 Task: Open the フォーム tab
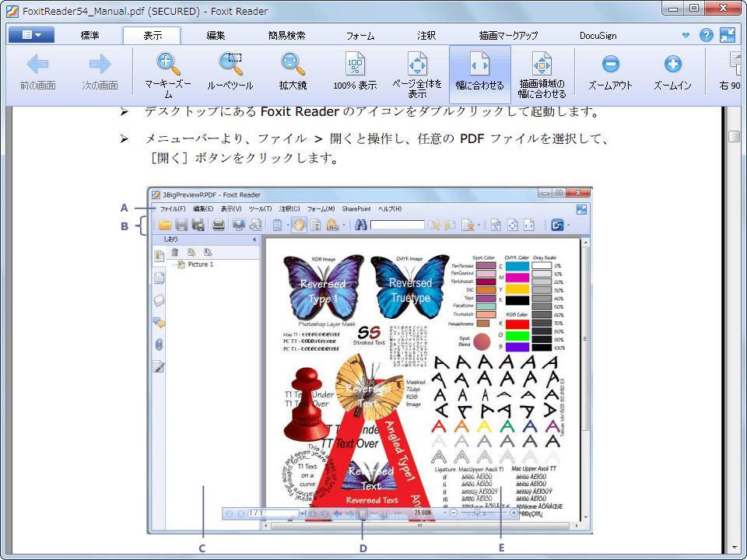360,35
